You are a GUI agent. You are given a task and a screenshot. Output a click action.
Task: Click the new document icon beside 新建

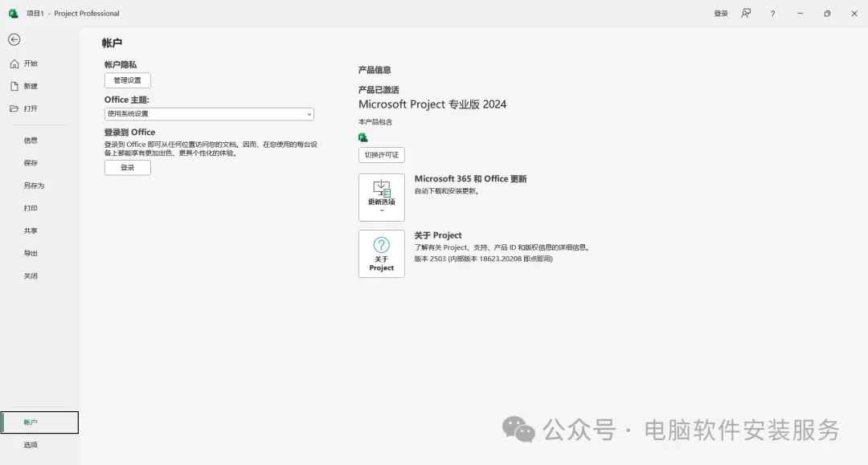point(14,86)
